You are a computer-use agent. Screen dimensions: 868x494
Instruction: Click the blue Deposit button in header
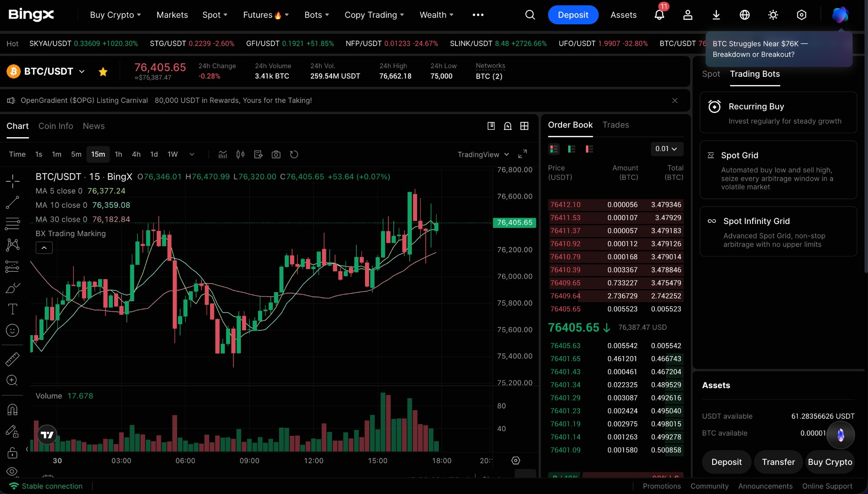(573, 15)
